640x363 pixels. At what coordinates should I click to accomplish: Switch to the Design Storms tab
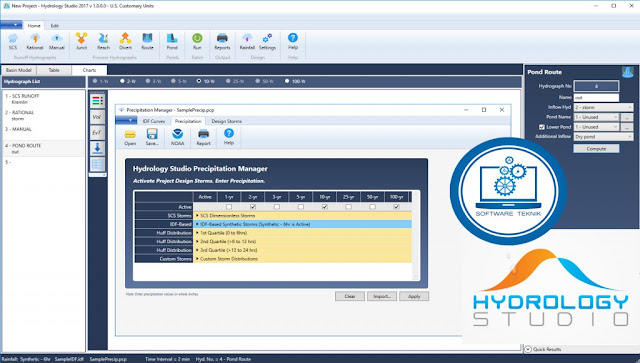[227, 121]
